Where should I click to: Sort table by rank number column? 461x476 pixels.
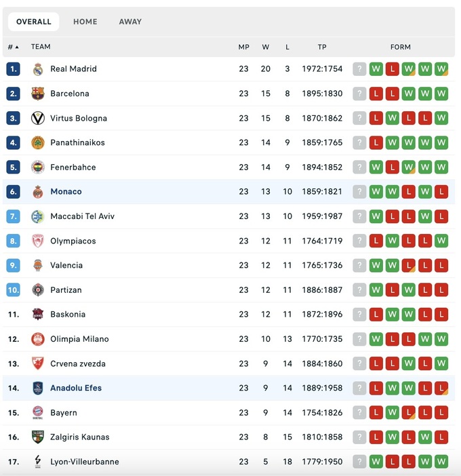(x=13, y=47)
